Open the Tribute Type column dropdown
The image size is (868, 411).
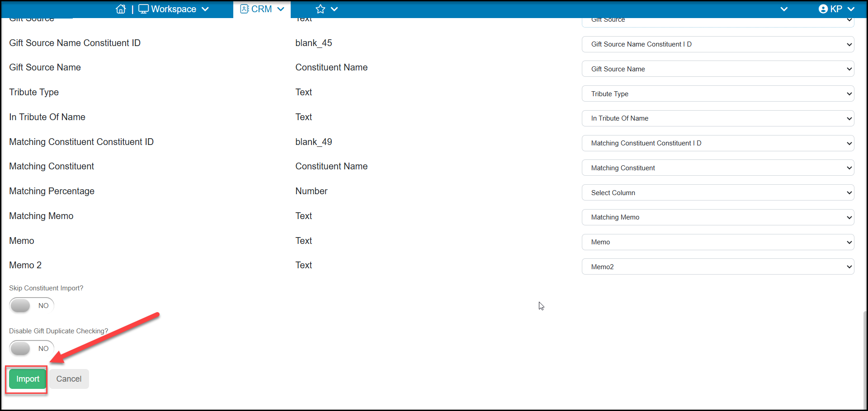point(718,93)
